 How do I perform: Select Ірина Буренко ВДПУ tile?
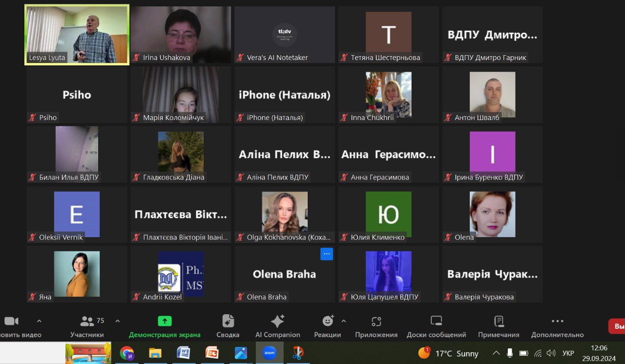click(x=492, y=155)
